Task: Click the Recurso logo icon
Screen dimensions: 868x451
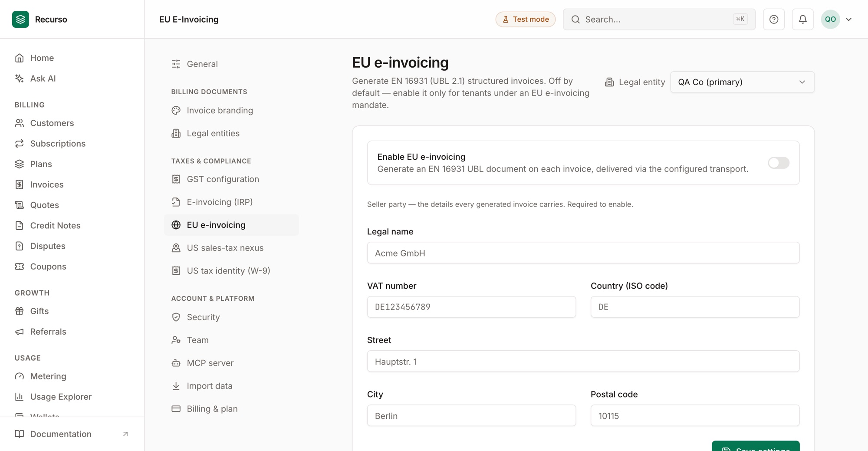Action: 20,19
